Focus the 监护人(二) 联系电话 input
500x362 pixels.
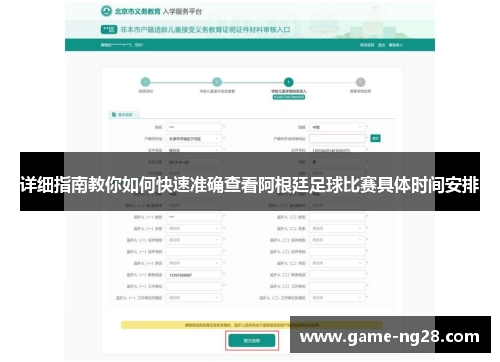[x=337, y=275]
